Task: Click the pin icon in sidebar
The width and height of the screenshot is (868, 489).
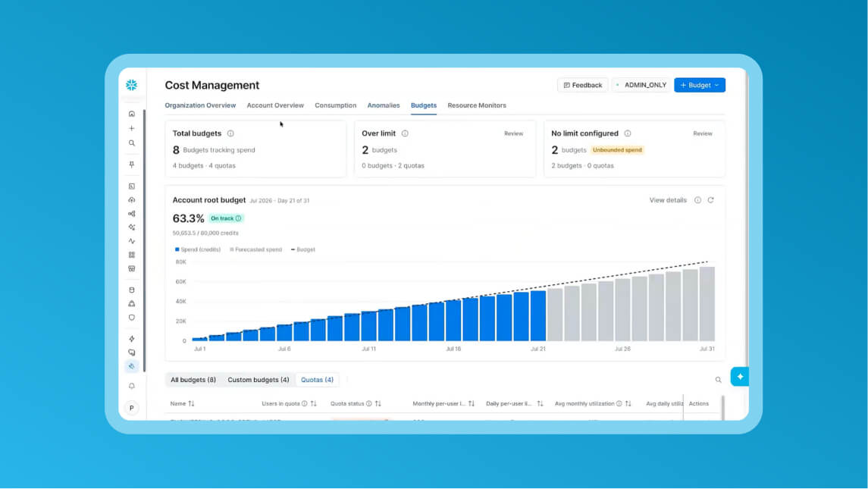Action: pos(132,165)
